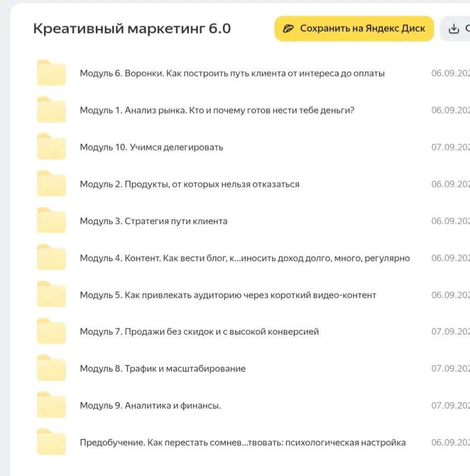
Task: Select the text 'Модуль 7. Продажи без скидок'
Action: tap(147, 332)
